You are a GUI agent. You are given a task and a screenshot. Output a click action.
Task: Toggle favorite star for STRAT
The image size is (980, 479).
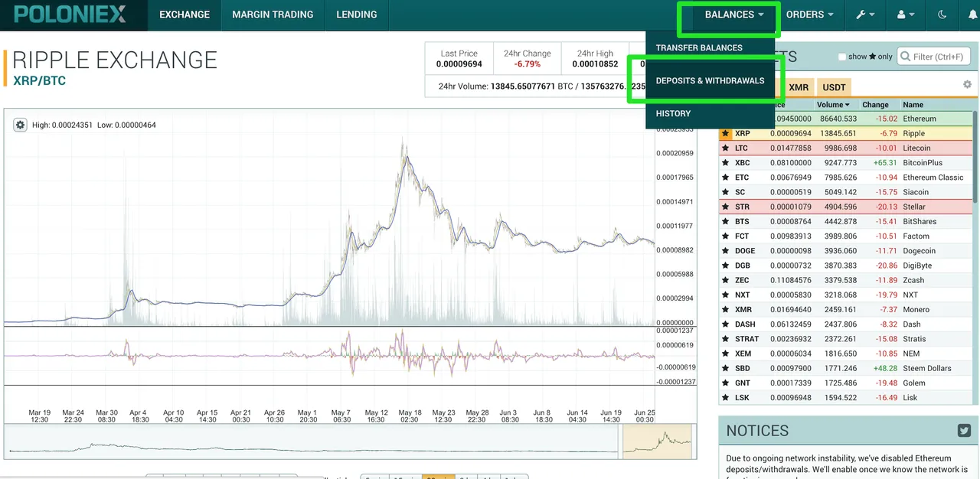point(725,339)
